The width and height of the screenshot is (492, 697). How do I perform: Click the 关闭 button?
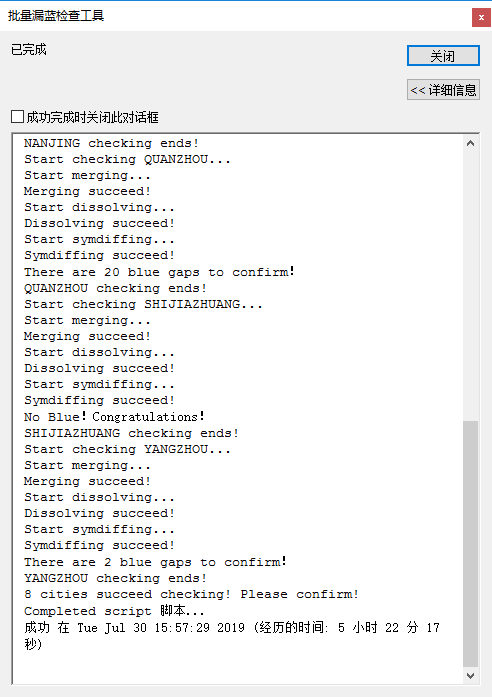[443, 56]
